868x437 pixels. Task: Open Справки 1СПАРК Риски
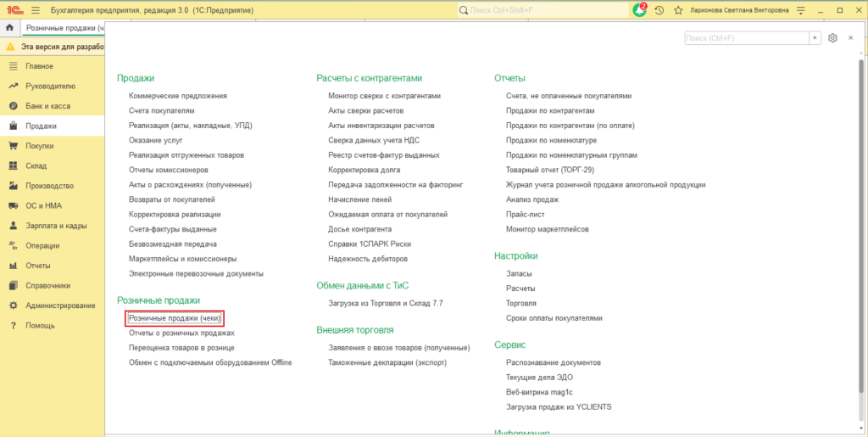click(x=370, y=244)
